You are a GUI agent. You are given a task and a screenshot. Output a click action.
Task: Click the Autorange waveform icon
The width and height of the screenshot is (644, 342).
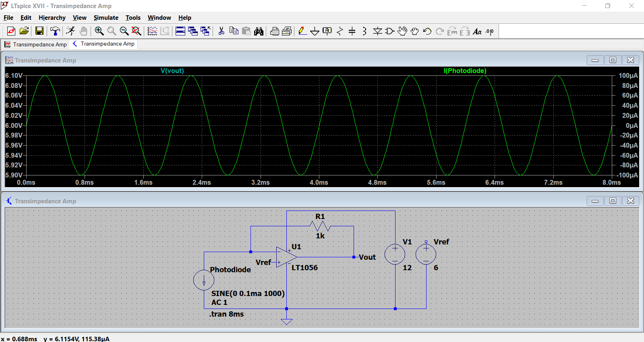[x=165, y=31]
